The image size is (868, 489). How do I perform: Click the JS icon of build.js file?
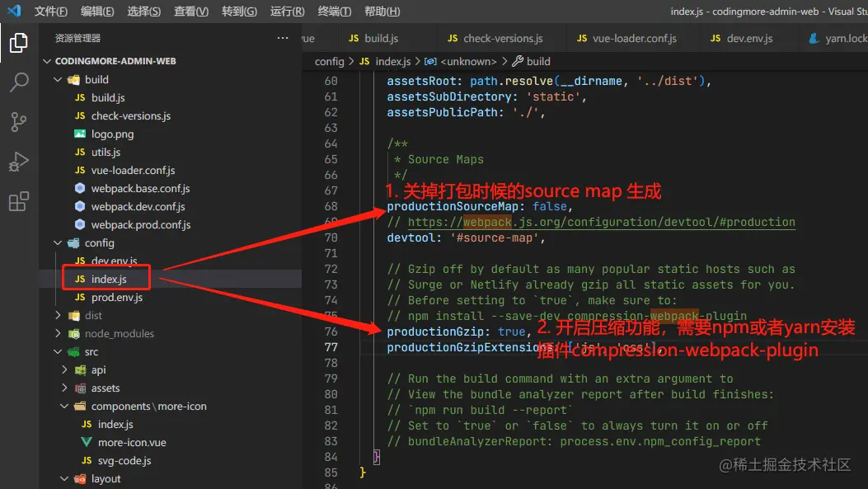point(80,97)
